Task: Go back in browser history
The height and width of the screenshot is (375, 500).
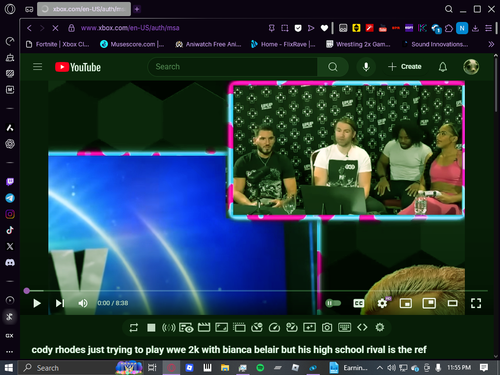Action: (29, 28)
